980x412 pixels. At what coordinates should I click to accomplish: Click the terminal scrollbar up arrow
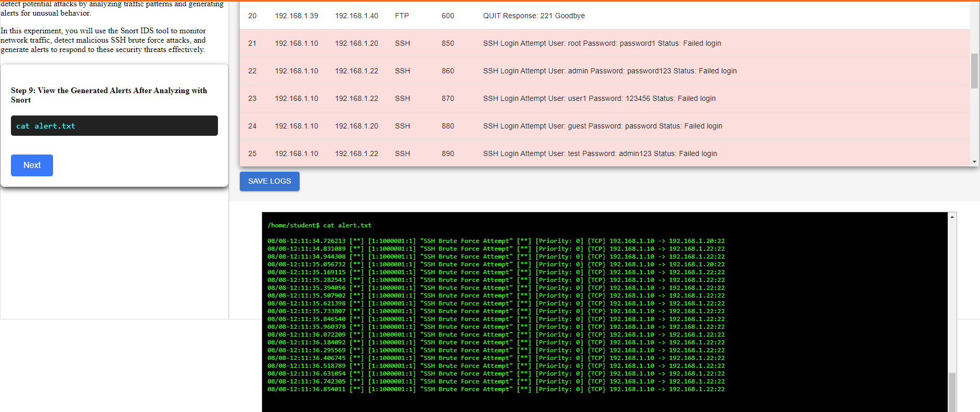952,217
